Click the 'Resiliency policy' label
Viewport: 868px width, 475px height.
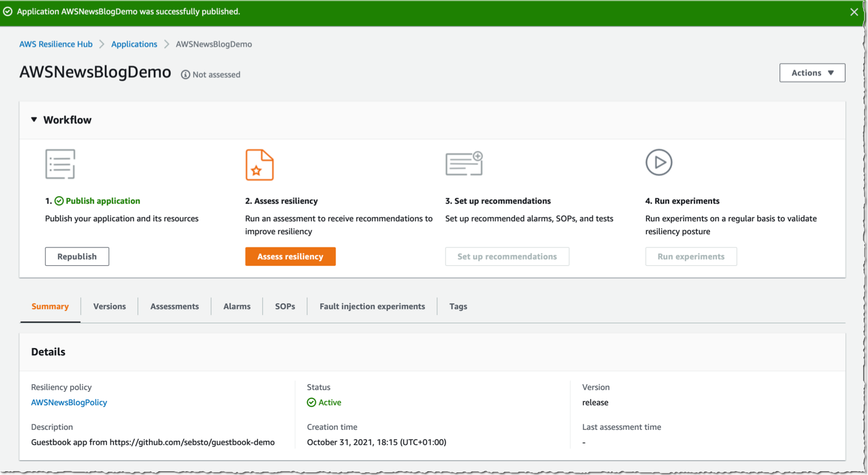point(61,387)
